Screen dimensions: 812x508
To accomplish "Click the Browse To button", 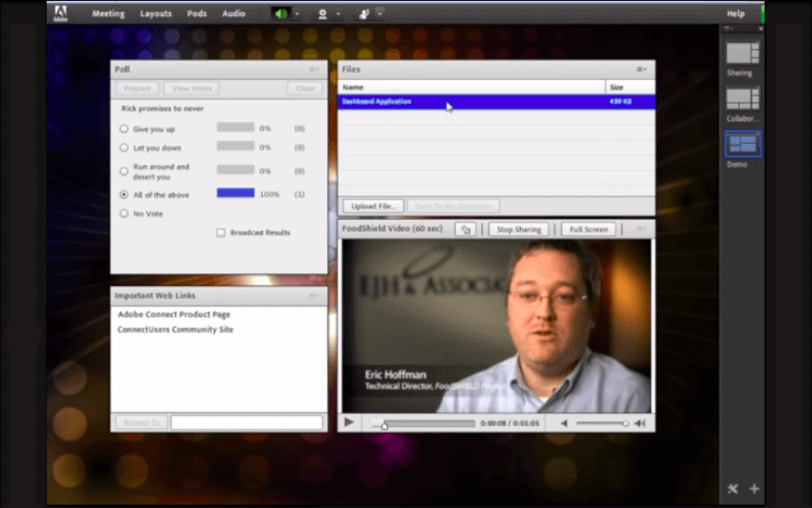I will pyautogui.click(x=141, y=423).
